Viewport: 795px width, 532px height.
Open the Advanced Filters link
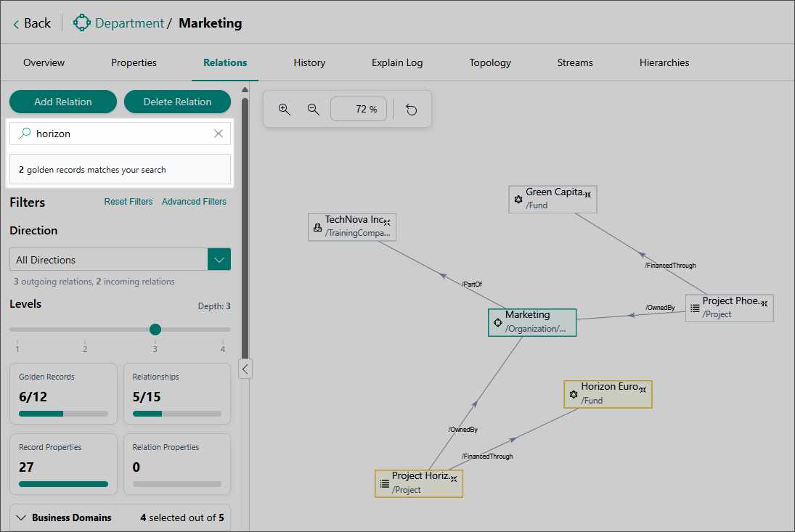(194, 202)
